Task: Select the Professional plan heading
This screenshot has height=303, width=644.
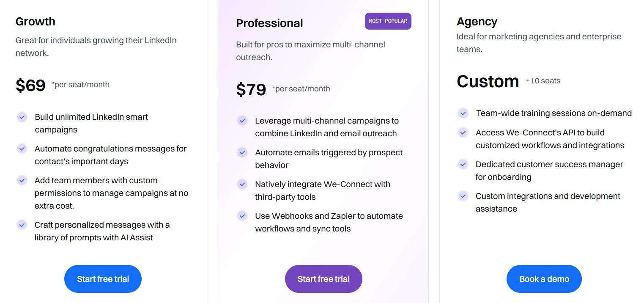Action: (269, 23)
